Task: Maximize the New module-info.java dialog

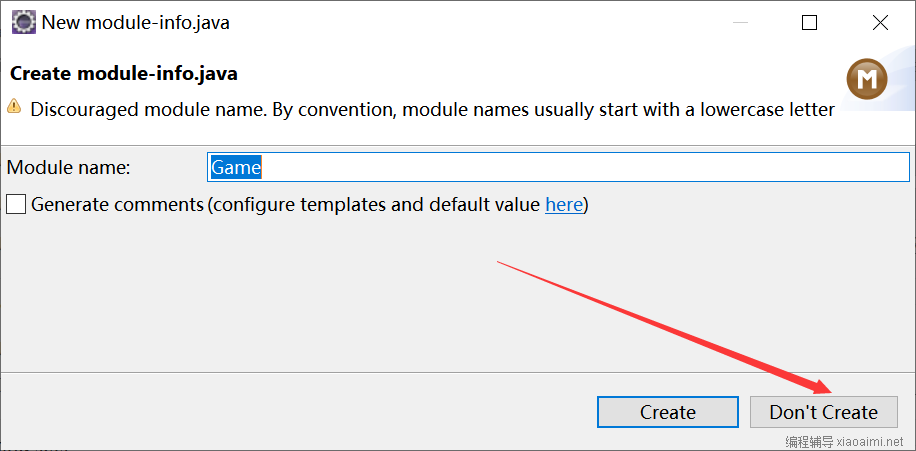Action: (x=809, y=23)
